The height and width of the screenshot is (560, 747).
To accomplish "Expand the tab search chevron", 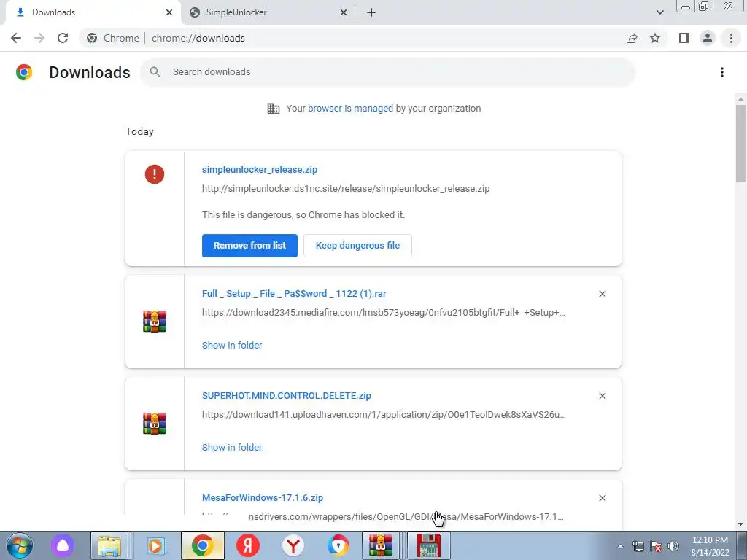I will pos(659,12).
